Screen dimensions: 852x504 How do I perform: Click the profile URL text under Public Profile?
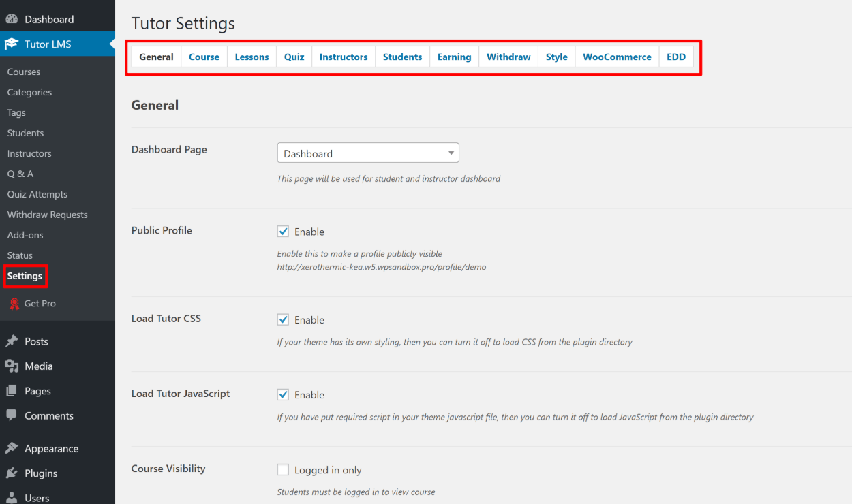click(x=382, y=267)
